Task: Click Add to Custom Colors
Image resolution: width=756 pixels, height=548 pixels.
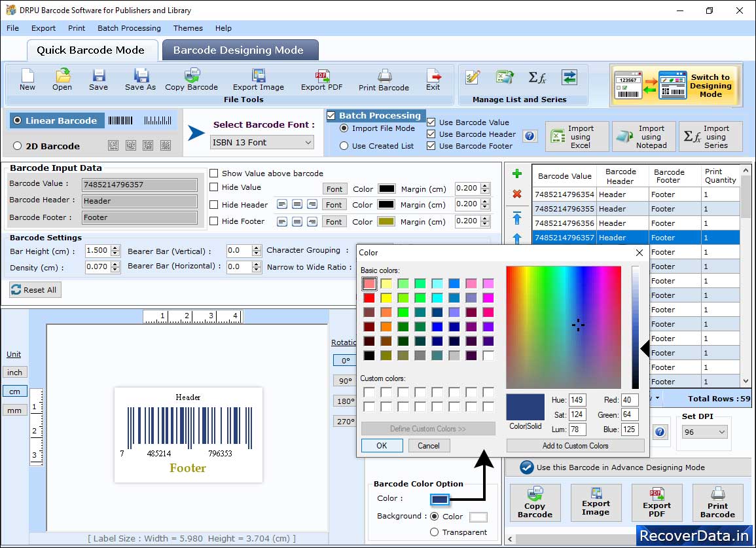Action: (575, 445)
